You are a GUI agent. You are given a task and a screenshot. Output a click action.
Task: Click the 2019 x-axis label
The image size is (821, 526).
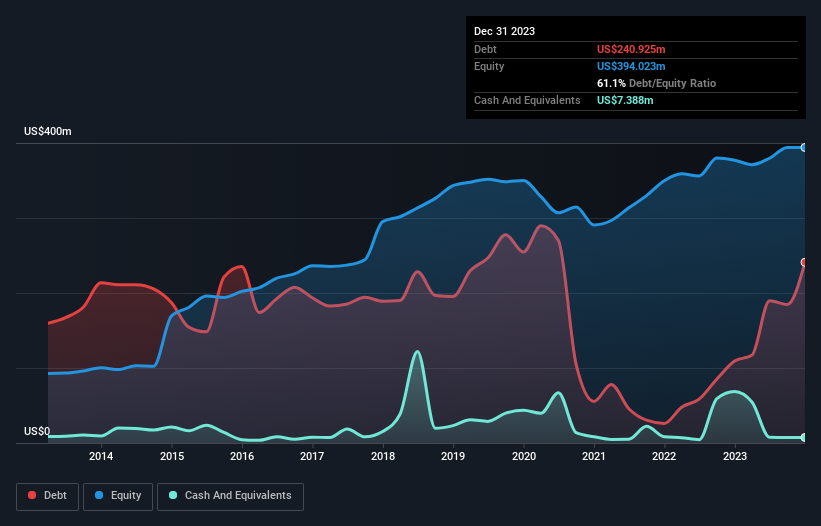[453, 456]
